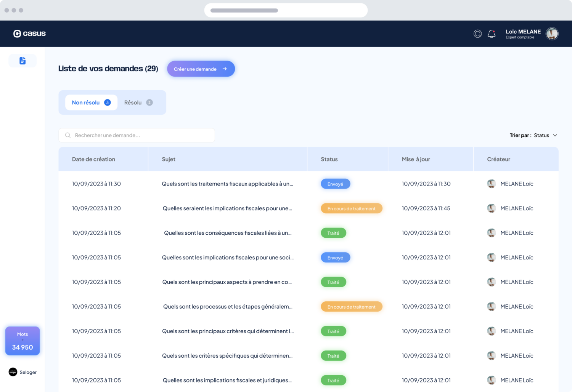Switch to the Non résolu tab
The height and width of the screenshot is (392, 572).
(x=91, y=102)
